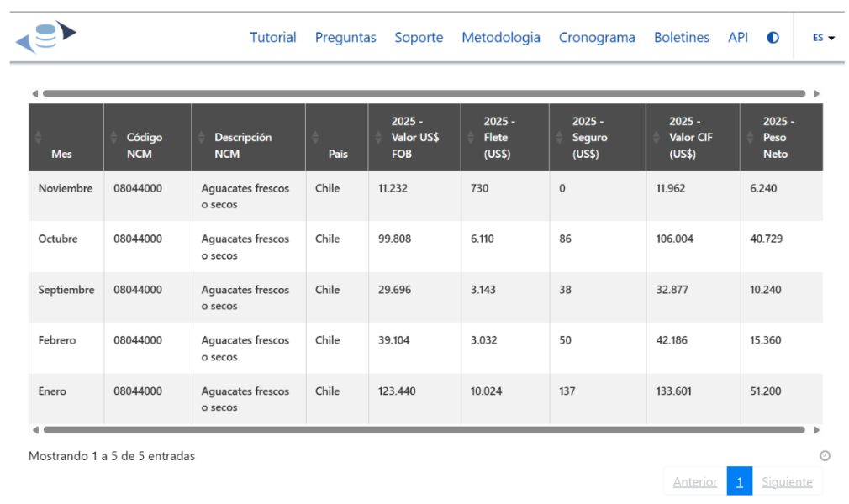Sort table by Mes column arrows

click(38, 138)
